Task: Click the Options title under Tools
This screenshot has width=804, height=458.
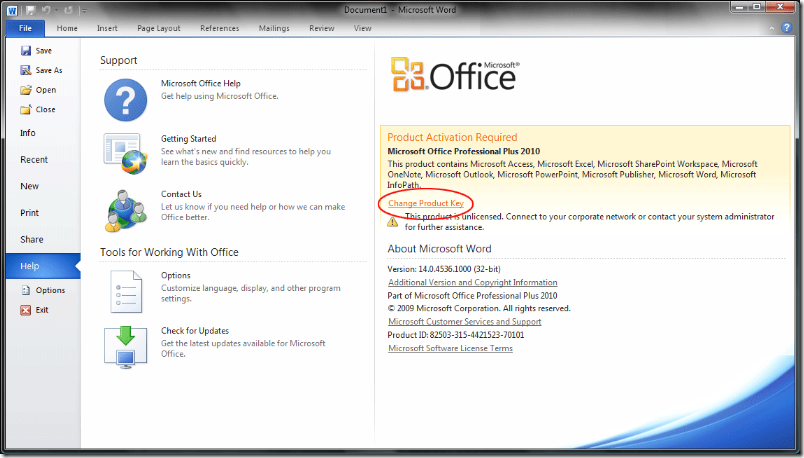Action: [x=175, y=275]
